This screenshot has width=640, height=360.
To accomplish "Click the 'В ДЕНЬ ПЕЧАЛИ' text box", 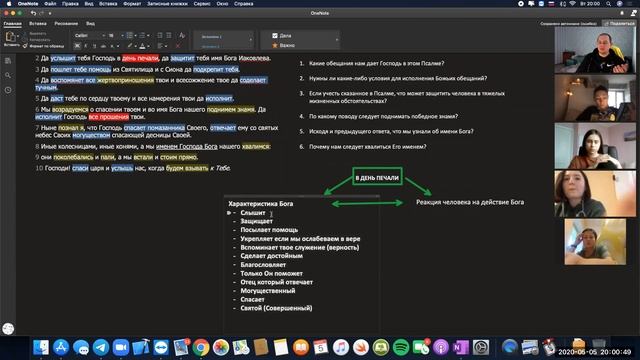I will 377,178.
